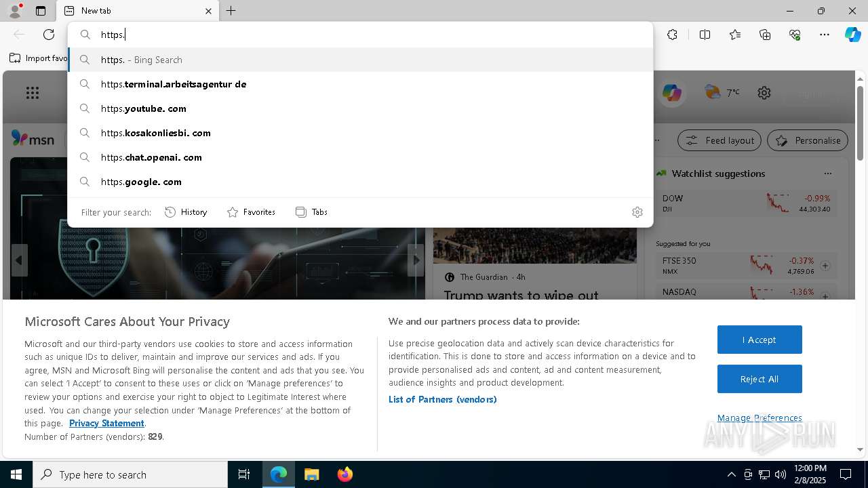868x488 pixels.
Task: Add NASDAQ to watchlist
Action: (825, 296)
